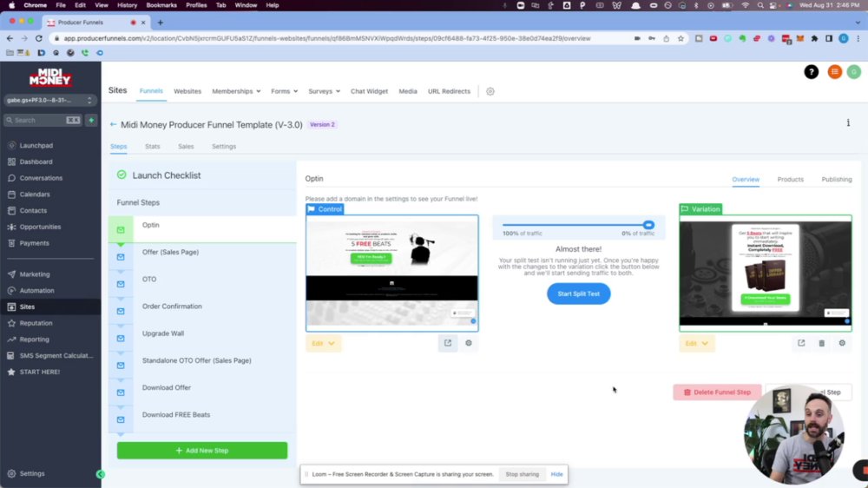Open Control page settings gear
Image resolution: width=868 pixels, height=488 pixels.
coord(469,343)
